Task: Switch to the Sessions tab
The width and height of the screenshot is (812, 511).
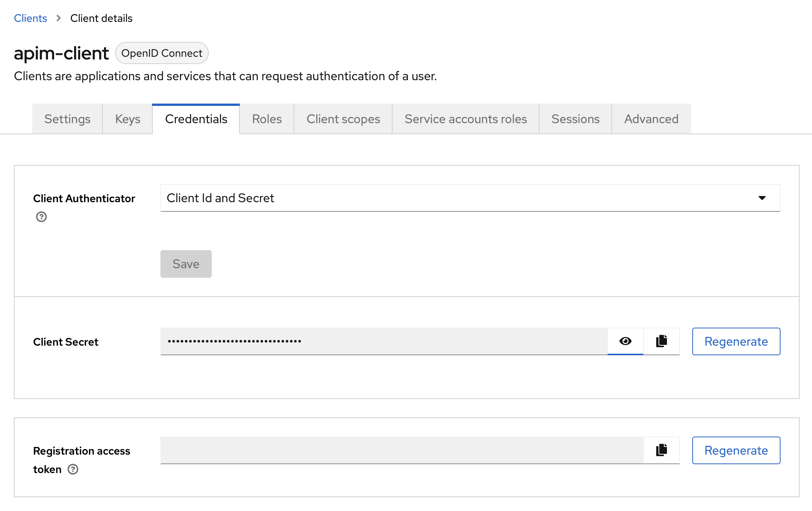Action: (575, 119)
